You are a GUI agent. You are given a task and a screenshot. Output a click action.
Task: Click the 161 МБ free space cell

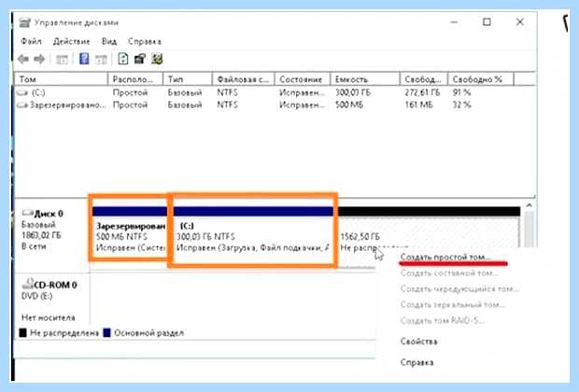pyautogui.click(x=418, y=105)
